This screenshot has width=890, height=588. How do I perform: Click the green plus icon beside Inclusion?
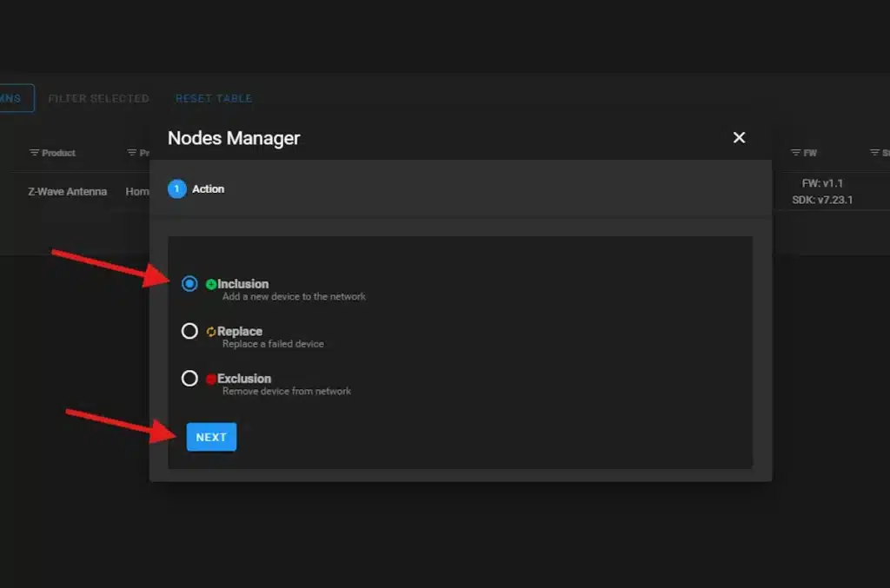coord(211,284)
